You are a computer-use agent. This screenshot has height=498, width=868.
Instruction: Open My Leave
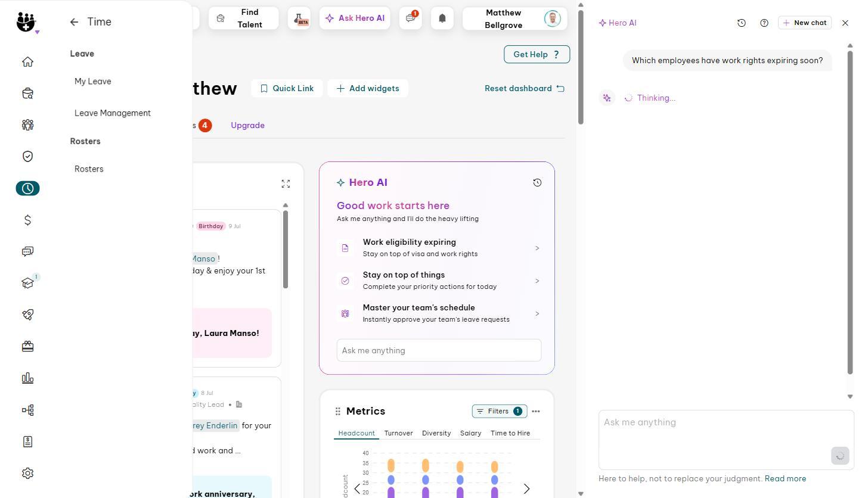(x=93, y=82)
